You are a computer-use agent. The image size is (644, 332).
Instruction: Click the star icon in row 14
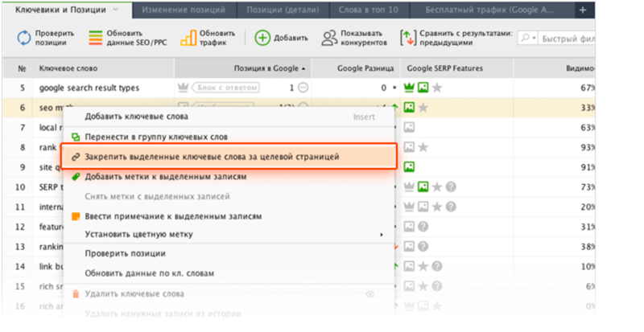tap(423, 266)
